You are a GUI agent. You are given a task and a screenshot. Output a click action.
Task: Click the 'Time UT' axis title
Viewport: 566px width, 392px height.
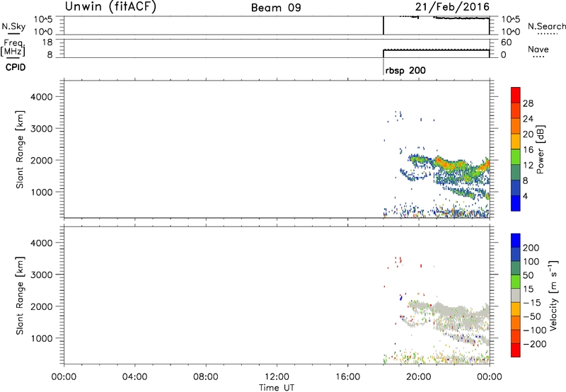tap(277, 388)
